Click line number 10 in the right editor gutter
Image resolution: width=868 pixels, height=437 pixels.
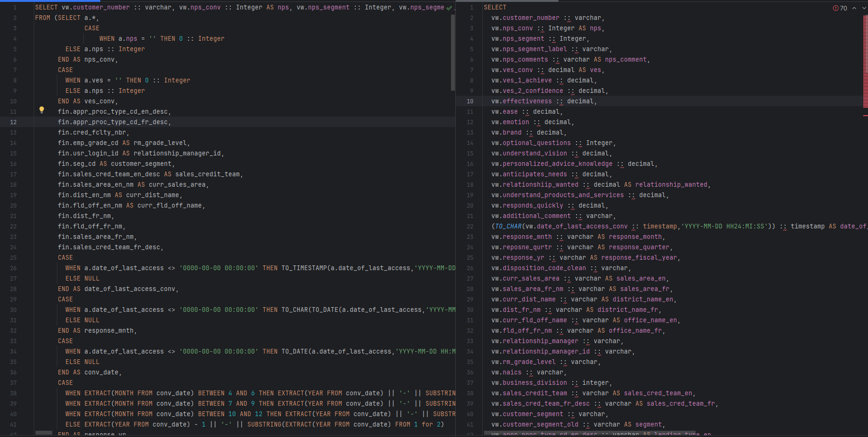point(470,101)
